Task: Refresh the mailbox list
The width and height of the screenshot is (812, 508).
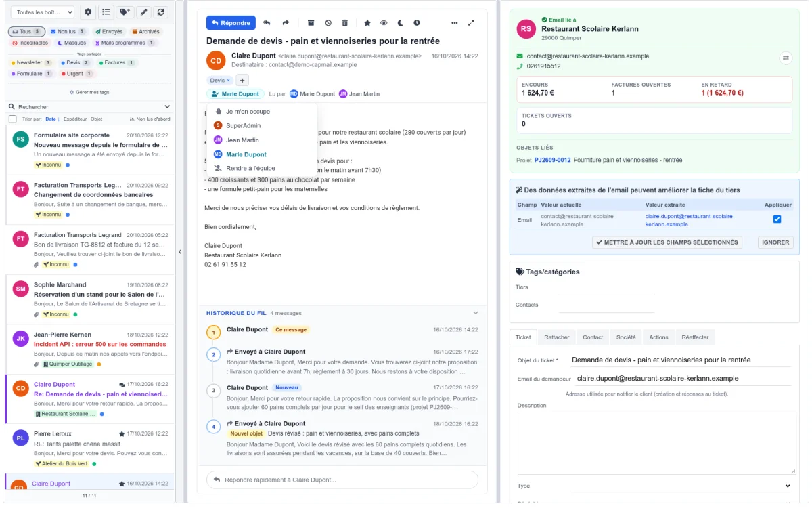Action: pos(160,12)
